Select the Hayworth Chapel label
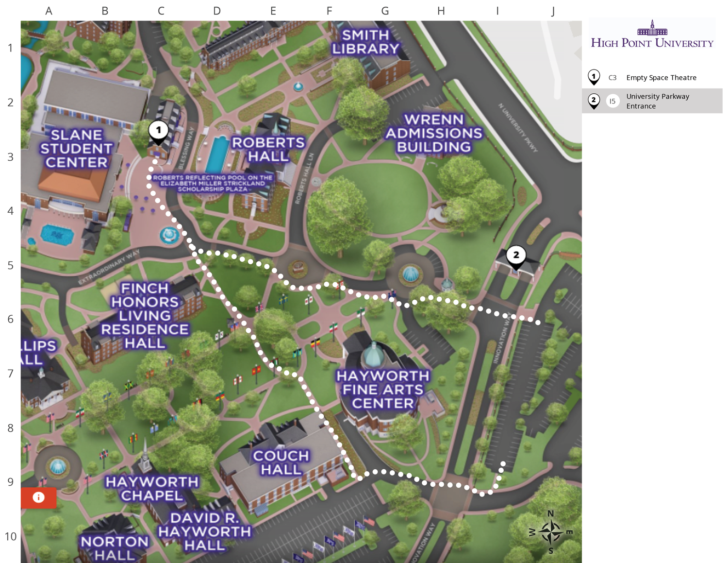This screenshot has height=563, width=728. tap(152, 488)
